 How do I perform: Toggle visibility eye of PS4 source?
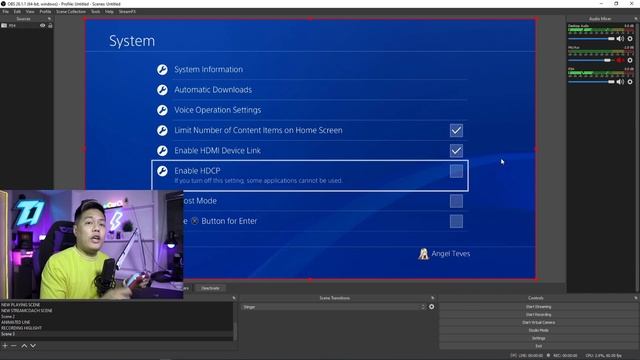42,25
